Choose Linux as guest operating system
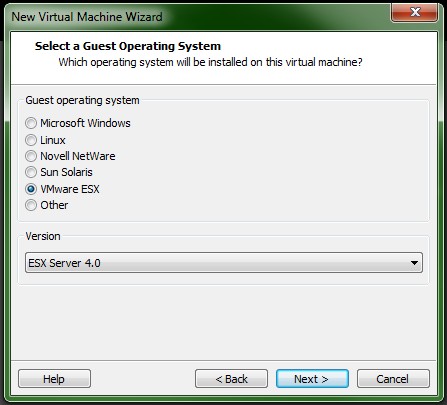The image size is (447, 405). [x=31, y=140]
